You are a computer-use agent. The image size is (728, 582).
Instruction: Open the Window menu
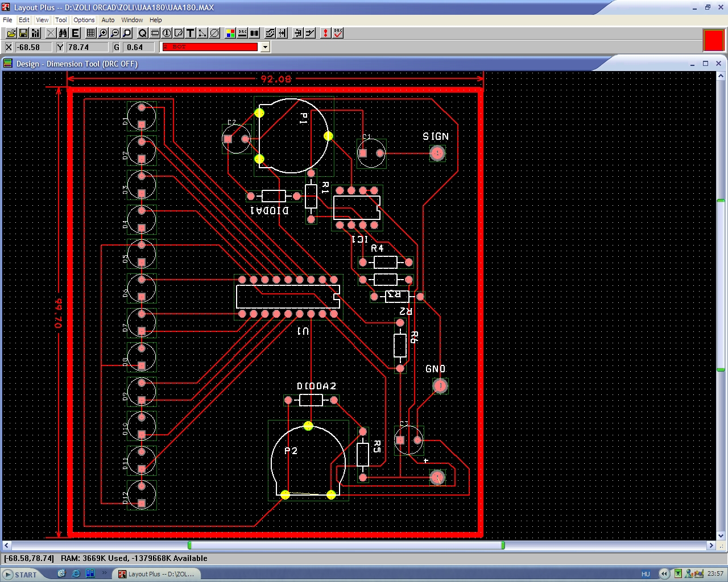[x=132, y=20]
